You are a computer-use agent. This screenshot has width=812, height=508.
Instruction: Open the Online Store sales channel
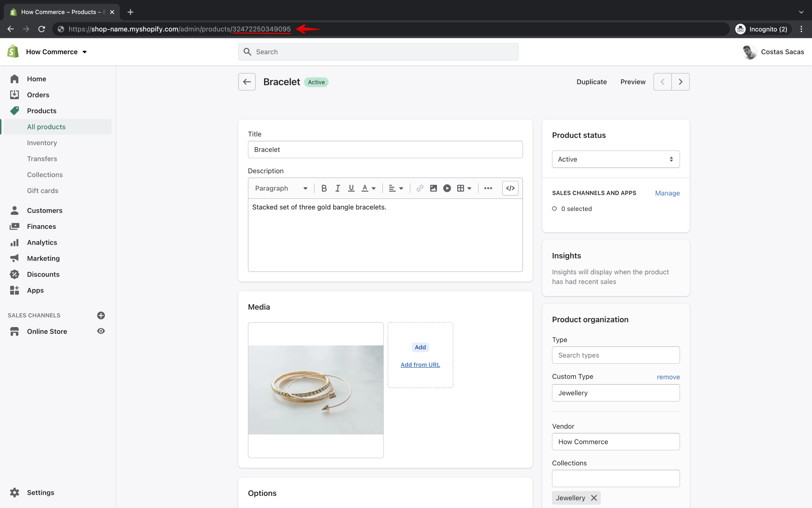(47, 331)
